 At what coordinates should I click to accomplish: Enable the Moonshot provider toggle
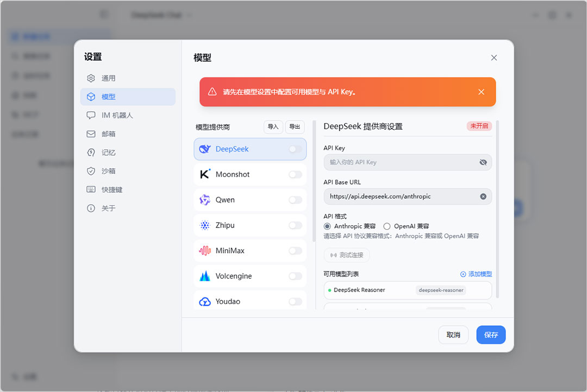pos(294,174)
